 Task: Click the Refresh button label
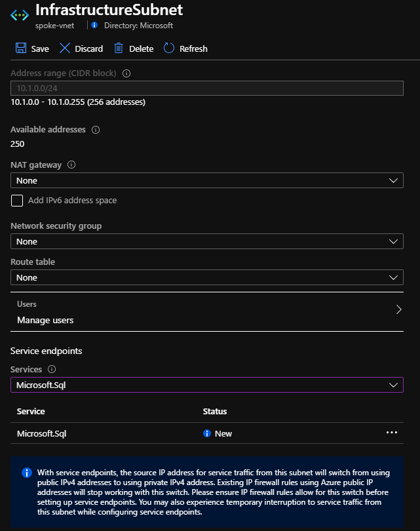tap(193, 49)
